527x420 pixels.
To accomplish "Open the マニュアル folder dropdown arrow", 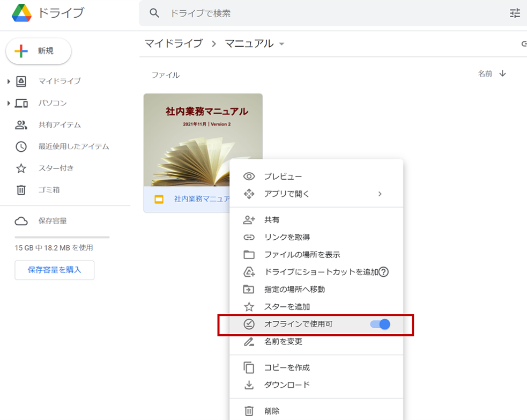I will [281, 44].
